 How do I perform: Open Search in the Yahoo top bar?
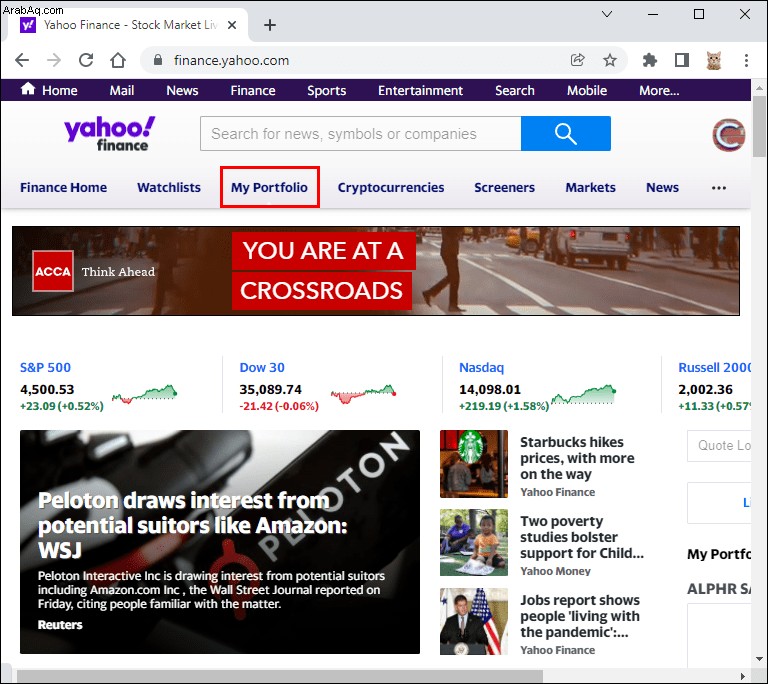[514, 91]
